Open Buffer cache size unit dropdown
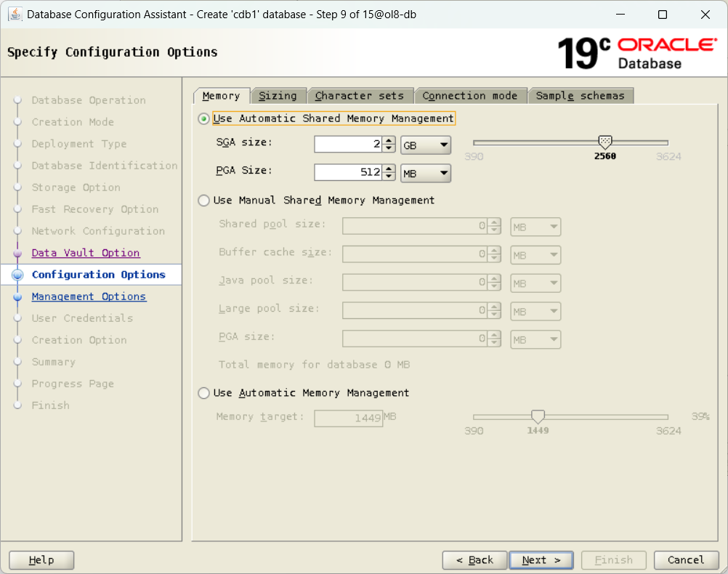Image resolution: width=728 pixels, height=574 pixels. [x=535, y=256]
